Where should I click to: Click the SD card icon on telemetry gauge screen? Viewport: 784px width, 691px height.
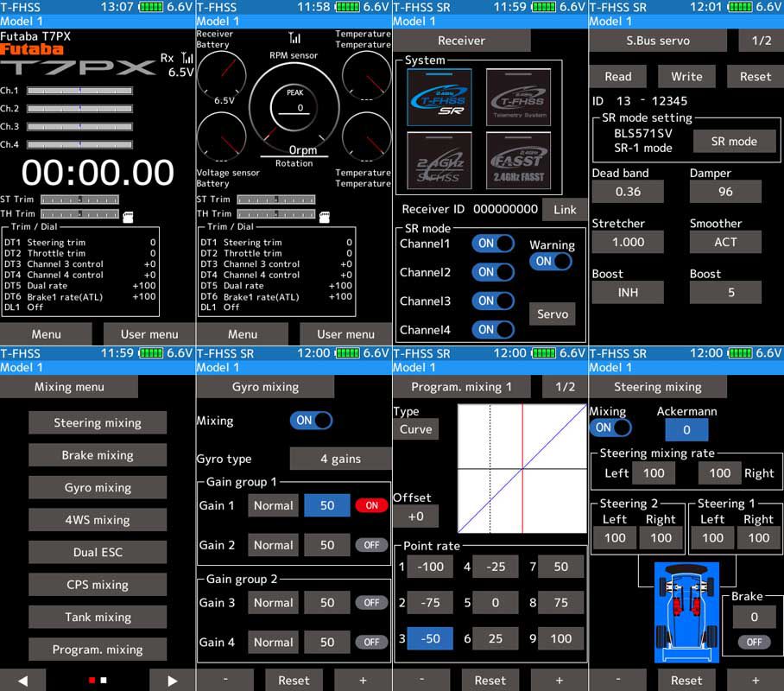tap(325, 217)
